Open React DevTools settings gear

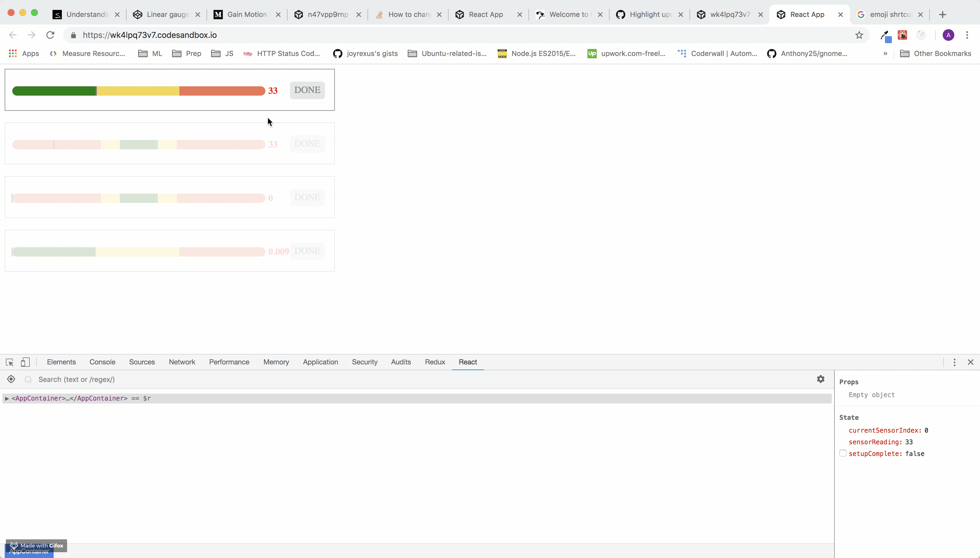820,379
